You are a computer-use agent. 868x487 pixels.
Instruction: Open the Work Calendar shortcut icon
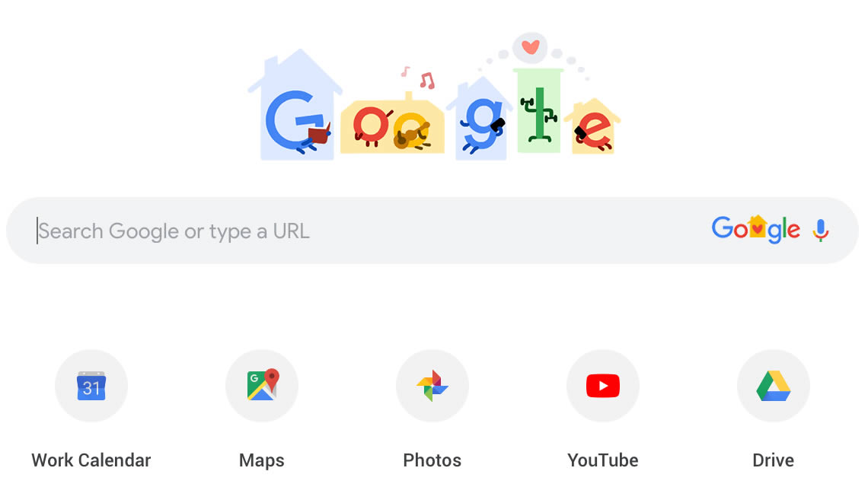tap(91, 386)
